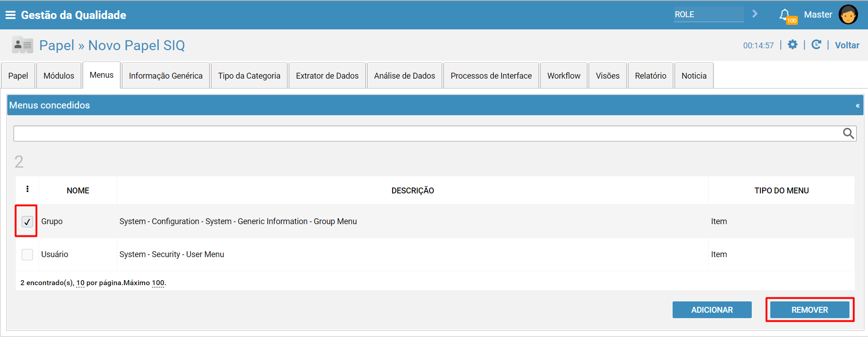
Task: Open the Informação Genérica tab
Action: coord(166,75)
